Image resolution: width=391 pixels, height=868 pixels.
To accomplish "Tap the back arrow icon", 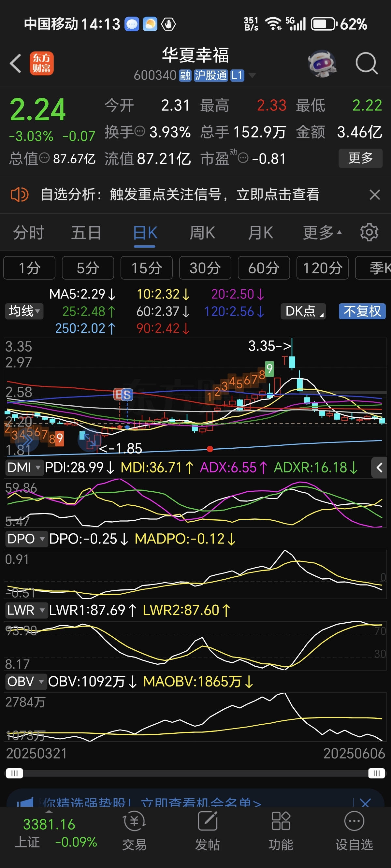I will tap(16, 63).
